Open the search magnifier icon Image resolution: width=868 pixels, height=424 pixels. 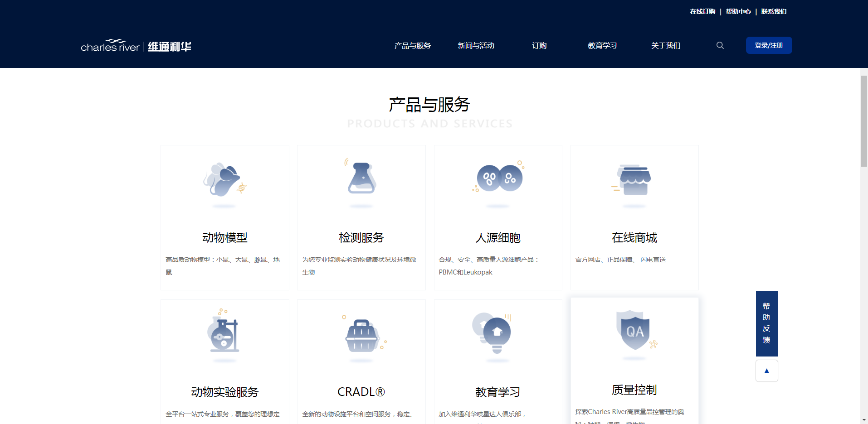720,45
